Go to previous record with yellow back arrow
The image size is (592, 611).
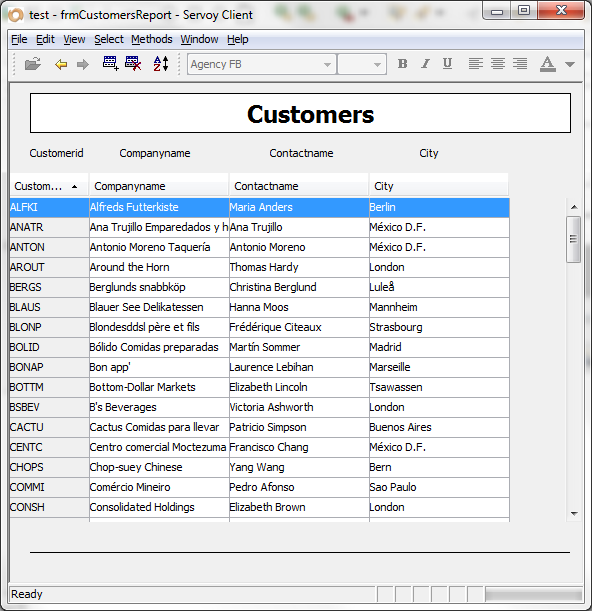pyautogui.click(x=61, y=64)
